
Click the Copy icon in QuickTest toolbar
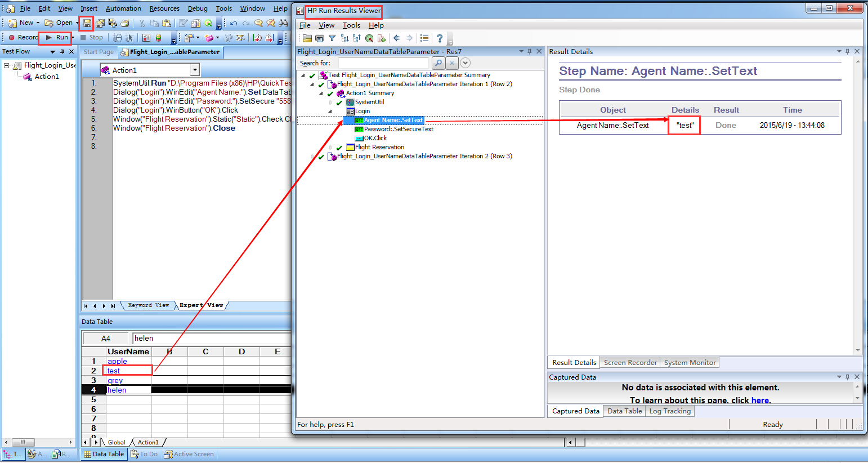pyautogui.click(x=154, y=23)
